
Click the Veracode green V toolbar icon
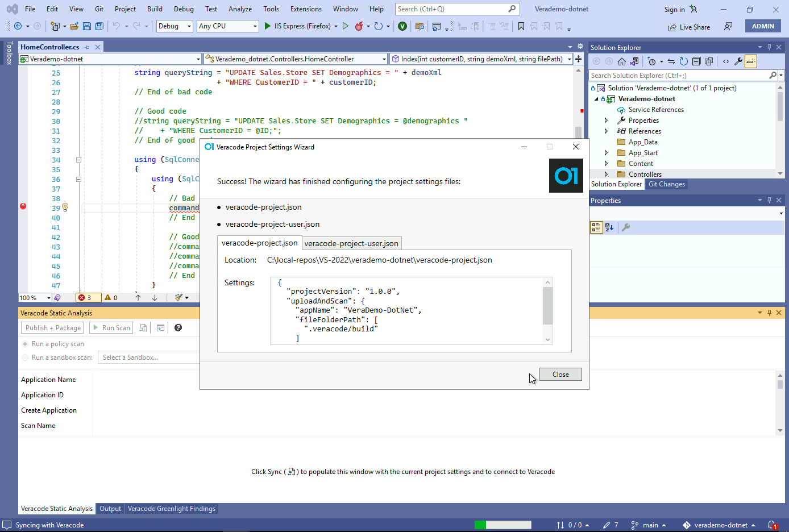tap(402, 26)
